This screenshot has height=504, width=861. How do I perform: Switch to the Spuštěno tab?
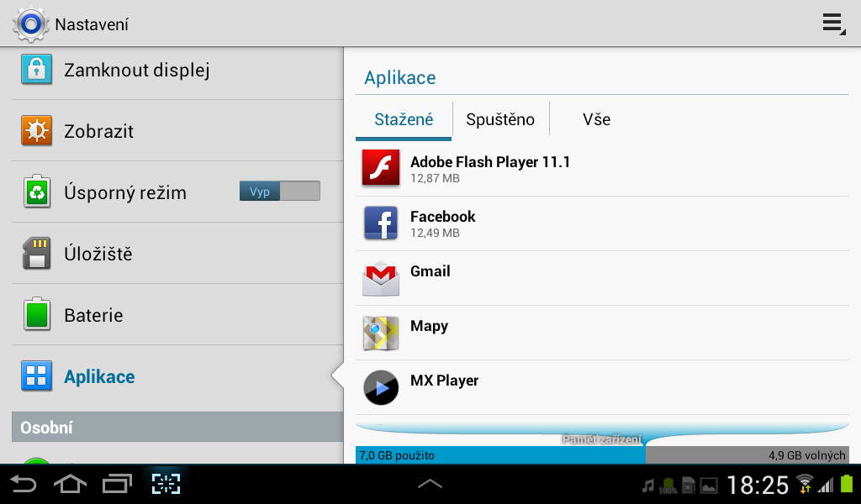tap(501, 119)
